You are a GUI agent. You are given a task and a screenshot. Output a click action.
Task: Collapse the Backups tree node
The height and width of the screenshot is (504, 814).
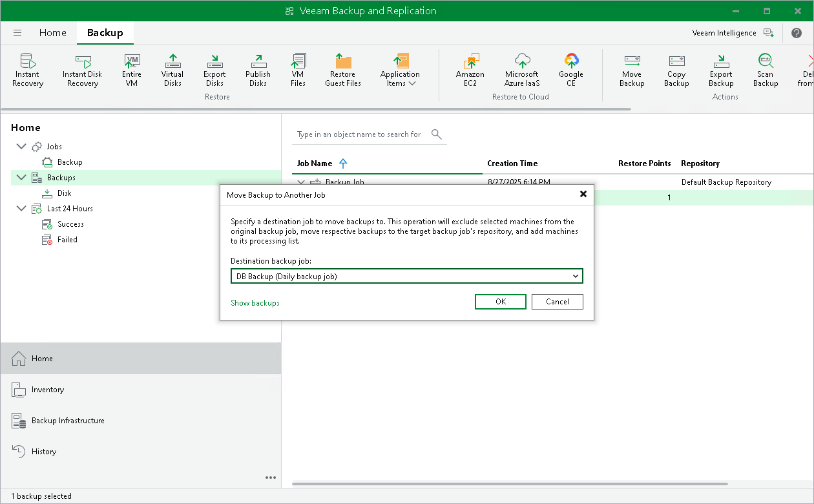pyautogui.click(x=21, y=178)
